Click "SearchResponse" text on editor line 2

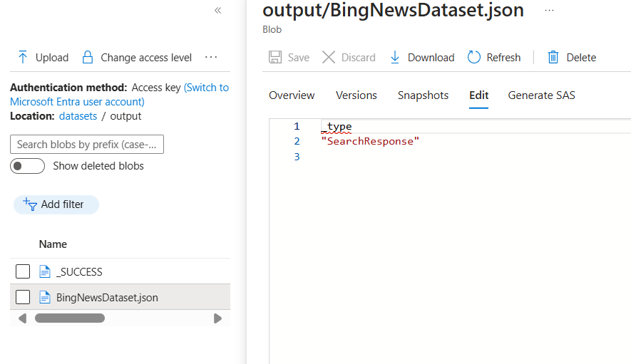tap(370, 141)
